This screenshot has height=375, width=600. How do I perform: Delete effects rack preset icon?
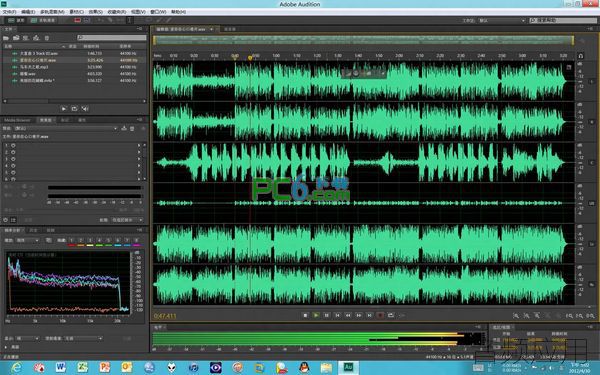pyautogui.click(x=132, y=129)
